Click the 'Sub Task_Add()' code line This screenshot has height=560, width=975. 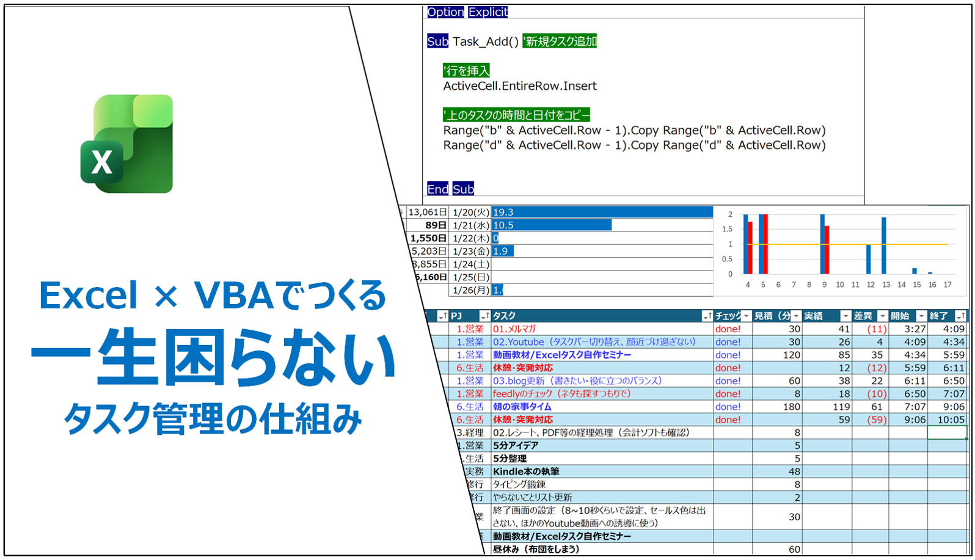click(512, 42)
